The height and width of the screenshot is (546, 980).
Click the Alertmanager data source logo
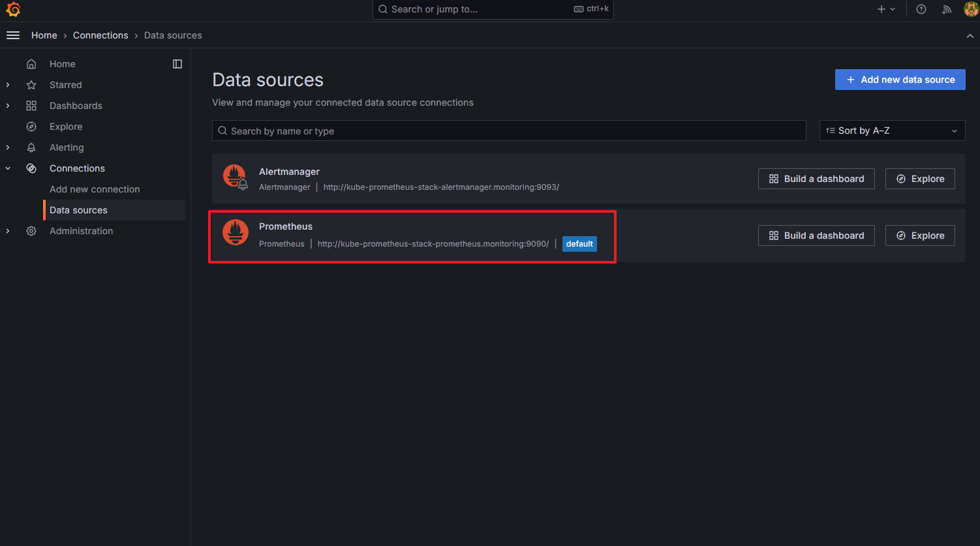click(236, 177)
